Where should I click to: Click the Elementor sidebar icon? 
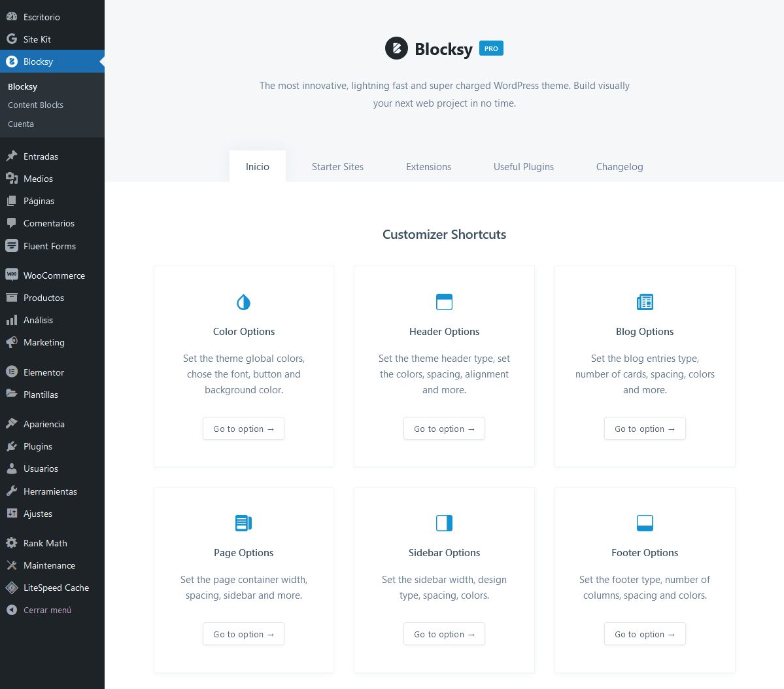click(12, 372)
